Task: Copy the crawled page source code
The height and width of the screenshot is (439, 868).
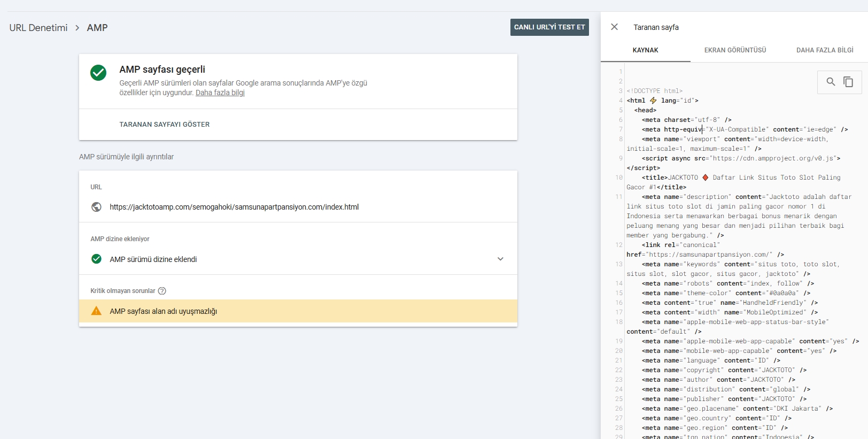Action: pos(848,82)
